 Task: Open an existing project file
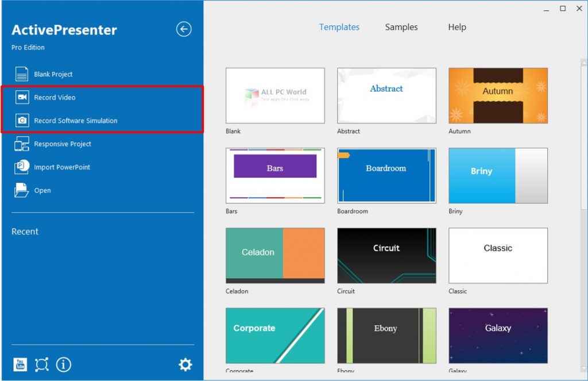(x=41, y=190)
